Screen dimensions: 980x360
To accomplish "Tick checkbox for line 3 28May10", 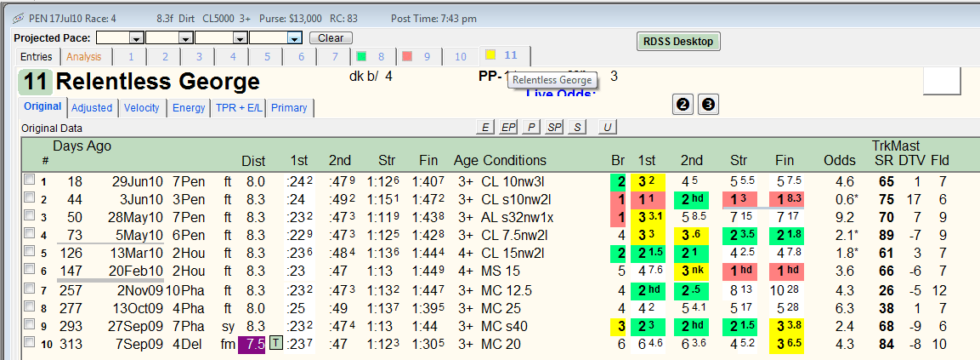I will 30,214.
